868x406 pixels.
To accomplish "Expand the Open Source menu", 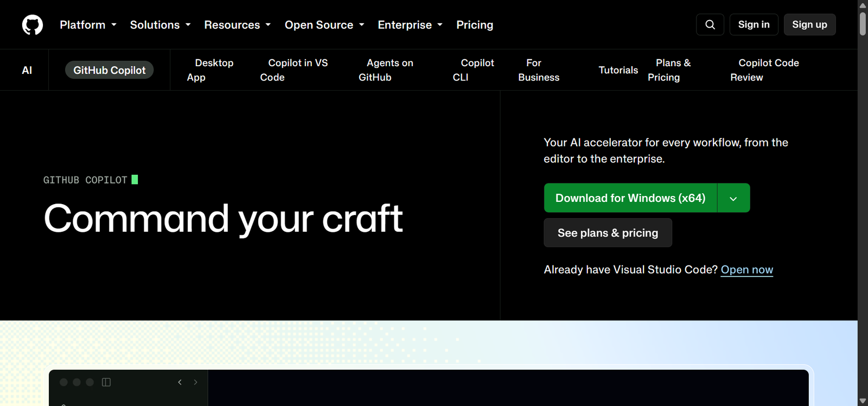I will pos(324,25).
